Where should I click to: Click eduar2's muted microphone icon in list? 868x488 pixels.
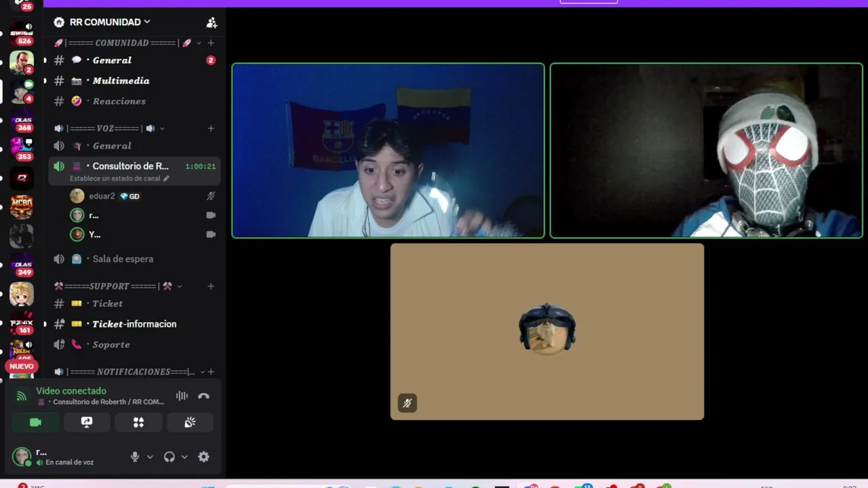211,196
